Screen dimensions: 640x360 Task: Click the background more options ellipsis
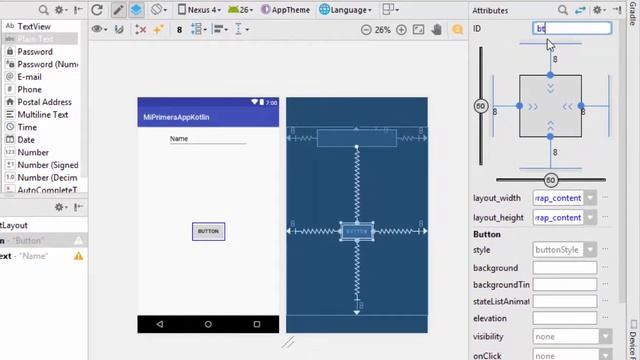point(605,268)
